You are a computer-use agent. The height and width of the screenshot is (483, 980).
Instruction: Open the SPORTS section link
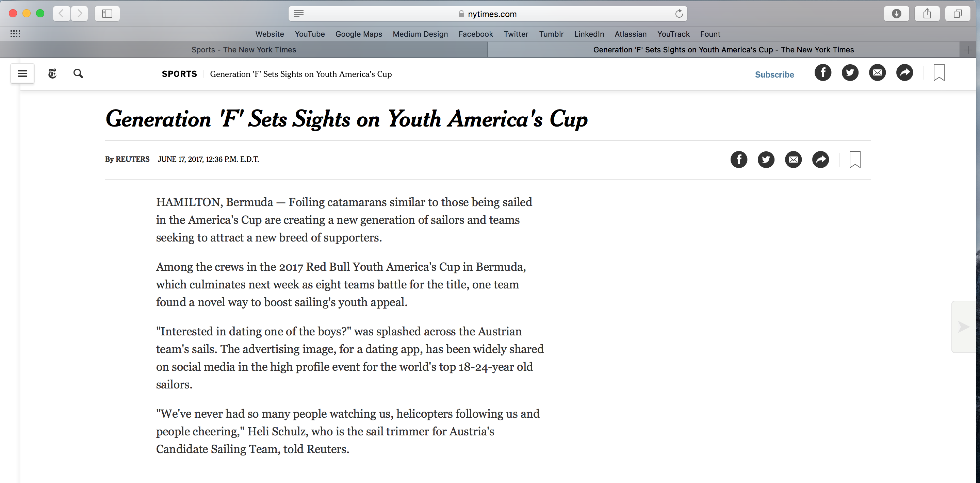coord(180,74)
